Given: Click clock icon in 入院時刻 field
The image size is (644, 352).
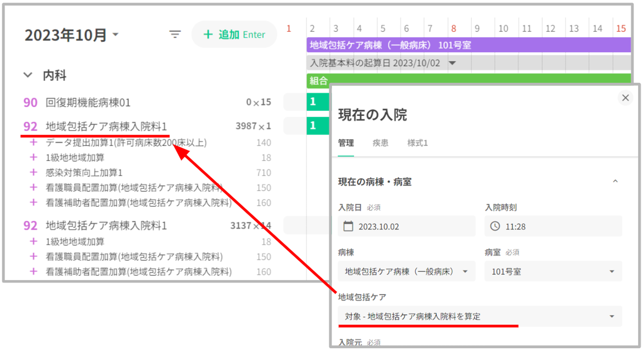Looking at the screenshot, I should 495,226.
